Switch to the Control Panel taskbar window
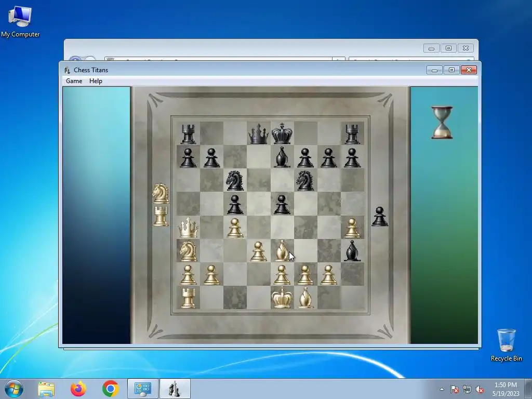The width and height of the screenshot is (532, 399). [x=143, y=389]
